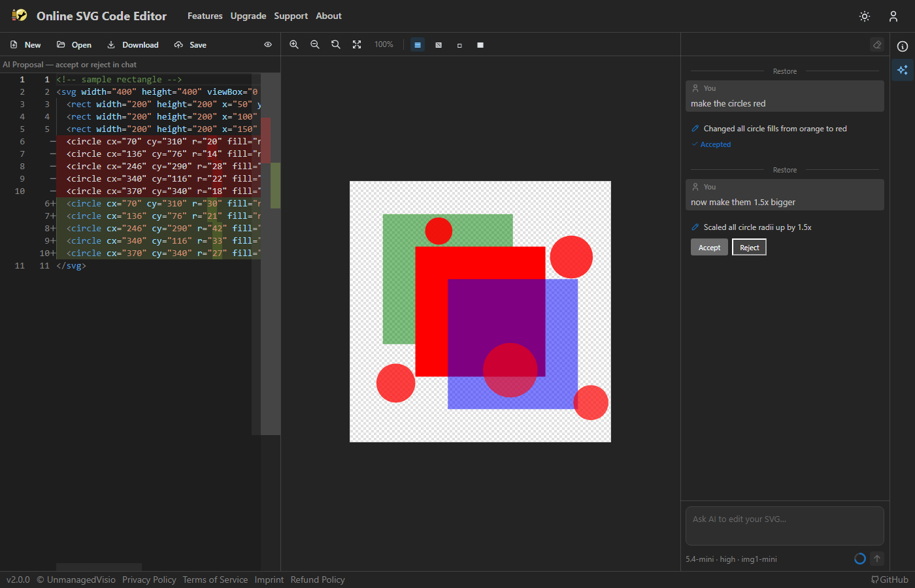Click the send arrow in the AI prompt
Viewport: 915px width, 588px height.
pyautogui.click(x=877, y=559)
